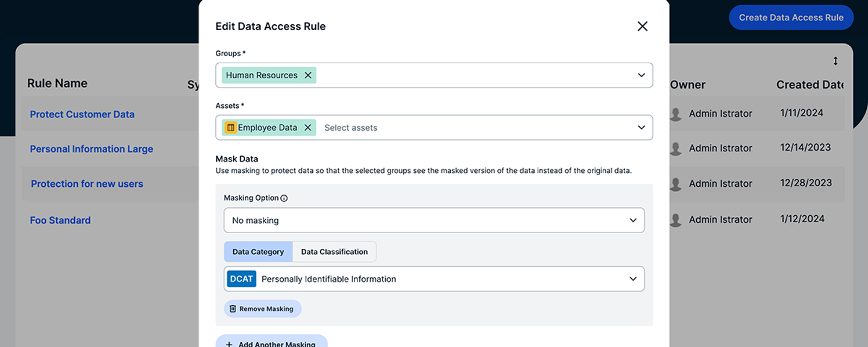Click the Create Data Access Rule button
The width and height of the screenshot is (868, 347).
pos(791,17)
